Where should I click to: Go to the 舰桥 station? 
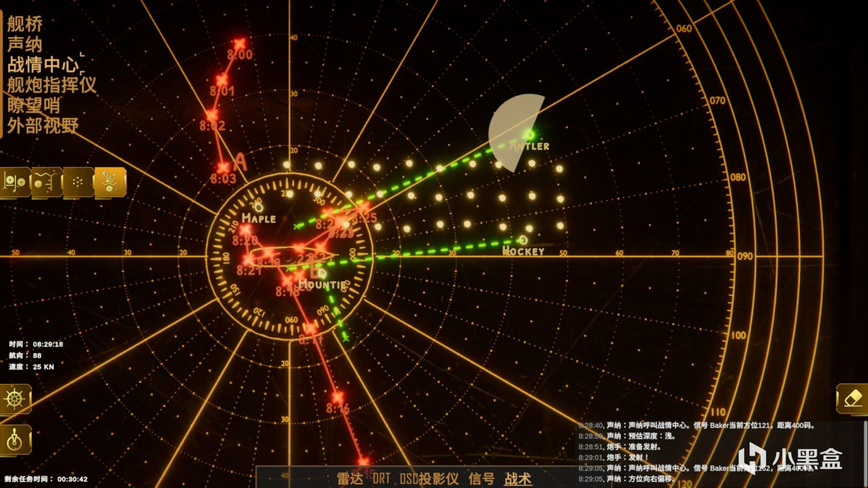point(25,24)
